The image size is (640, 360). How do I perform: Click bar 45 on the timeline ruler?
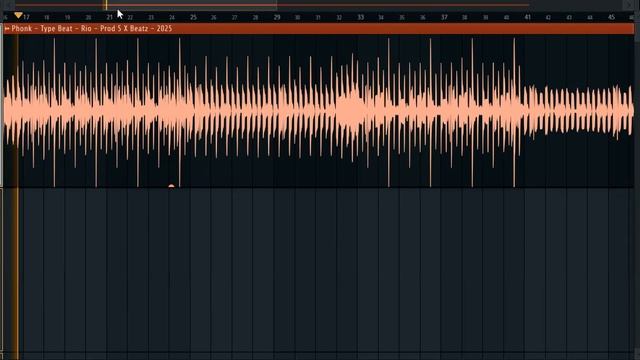click(611, 17)
